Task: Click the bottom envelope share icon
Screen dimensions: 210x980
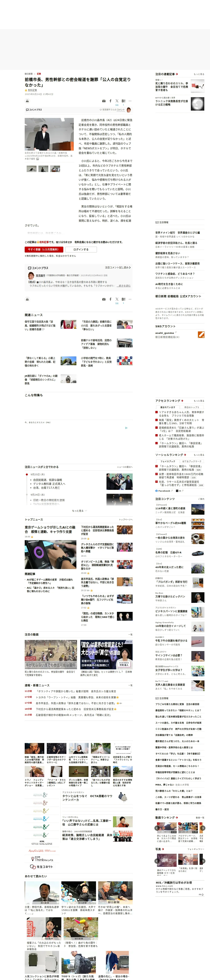Action: [104, 299]
